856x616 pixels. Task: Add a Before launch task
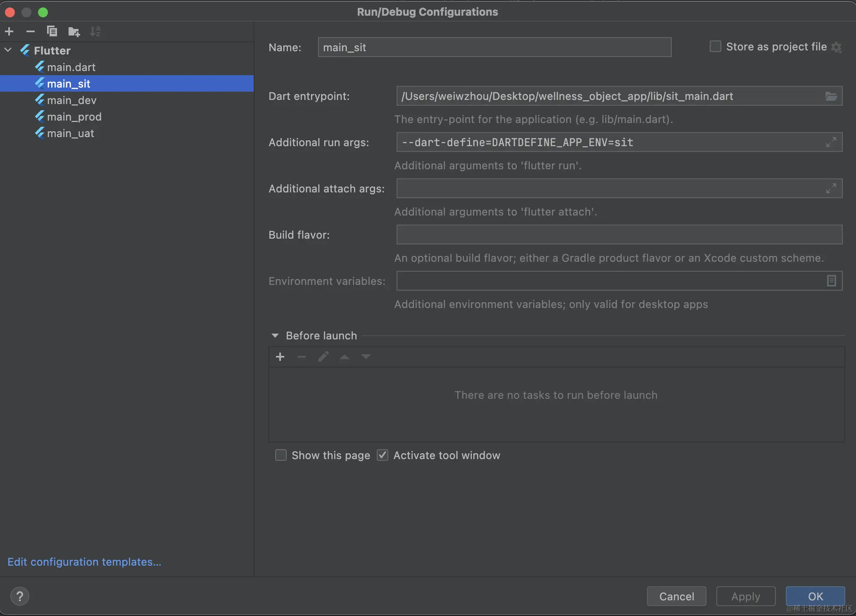pos(280,357)
